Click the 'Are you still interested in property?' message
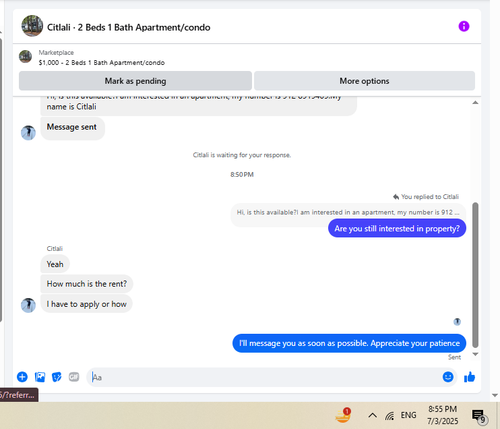Viewport: 500px width, 429px height. click(x=397, y=228)
